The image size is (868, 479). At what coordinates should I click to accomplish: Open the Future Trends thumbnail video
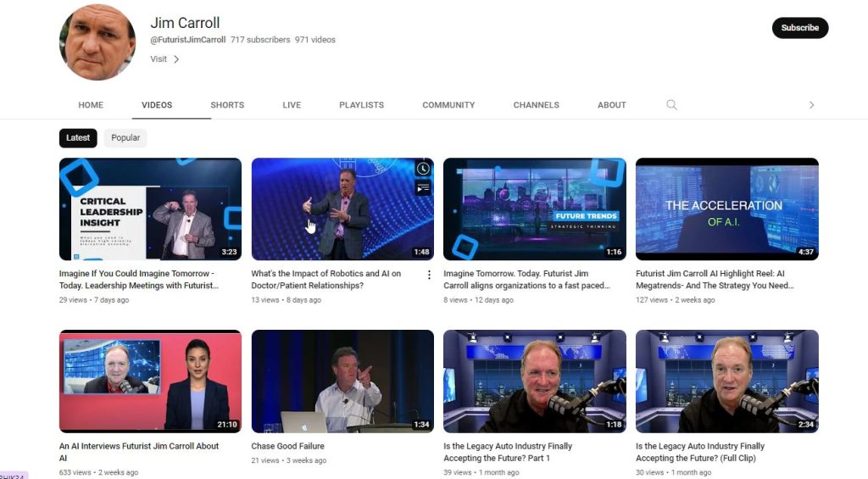click(534, 209)
